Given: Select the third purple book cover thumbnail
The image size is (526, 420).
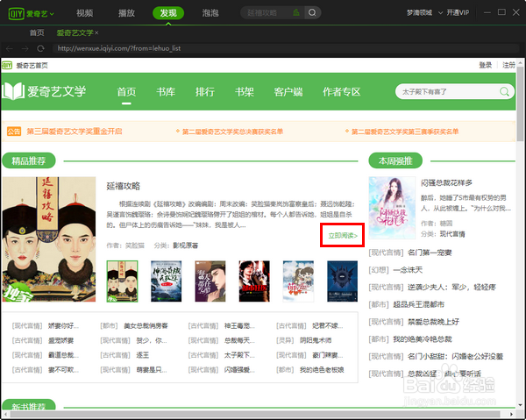Looking at the screenshot, I should [210, 281].
